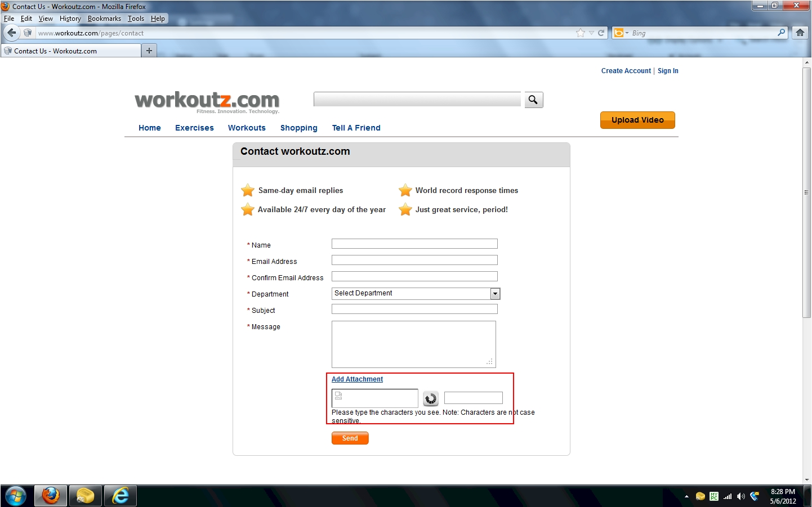The image size is (812, 507).
Task: Open the Bing search engine selector
Action: click(621, 33)
